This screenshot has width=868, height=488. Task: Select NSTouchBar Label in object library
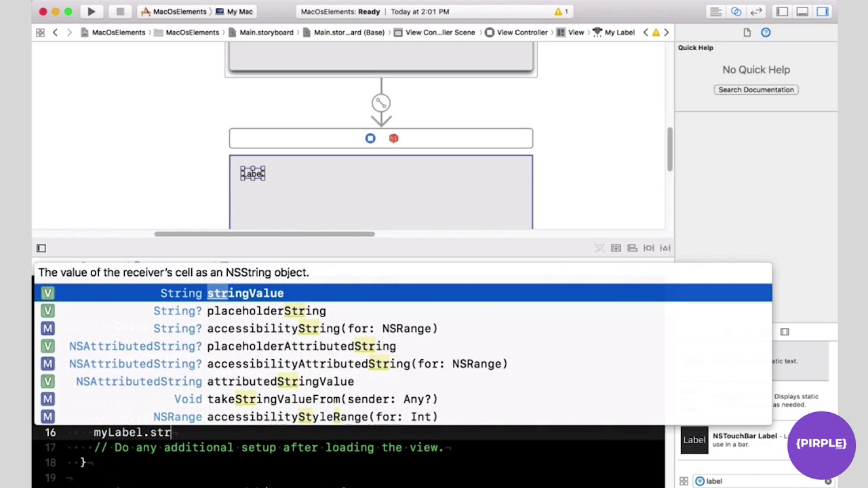pos(739,440)
